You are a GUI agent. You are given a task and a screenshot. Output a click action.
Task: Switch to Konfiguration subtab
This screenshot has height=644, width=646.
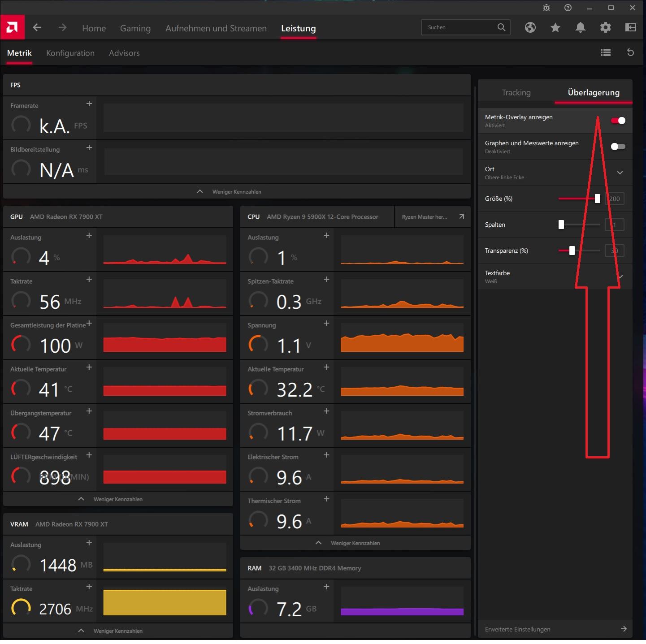70,53
